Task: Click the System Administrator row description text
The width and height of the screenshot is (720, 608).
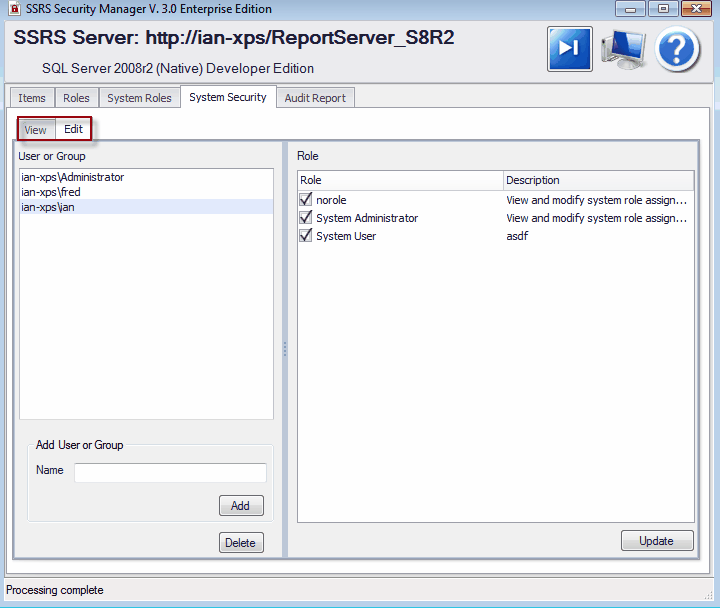Action: pyautogui.click(x=596, y=218)
